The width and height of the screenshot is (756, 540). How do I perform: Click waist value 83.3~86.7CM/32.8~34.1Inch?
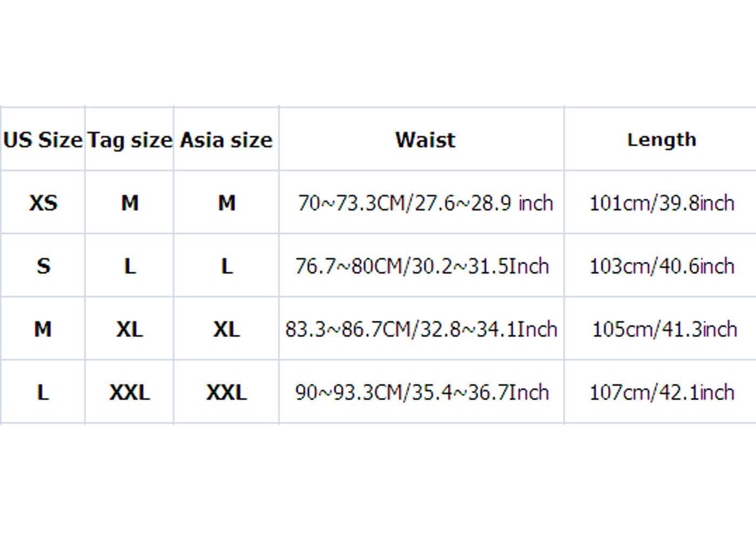pyautogui.click(x=421, y=329)
